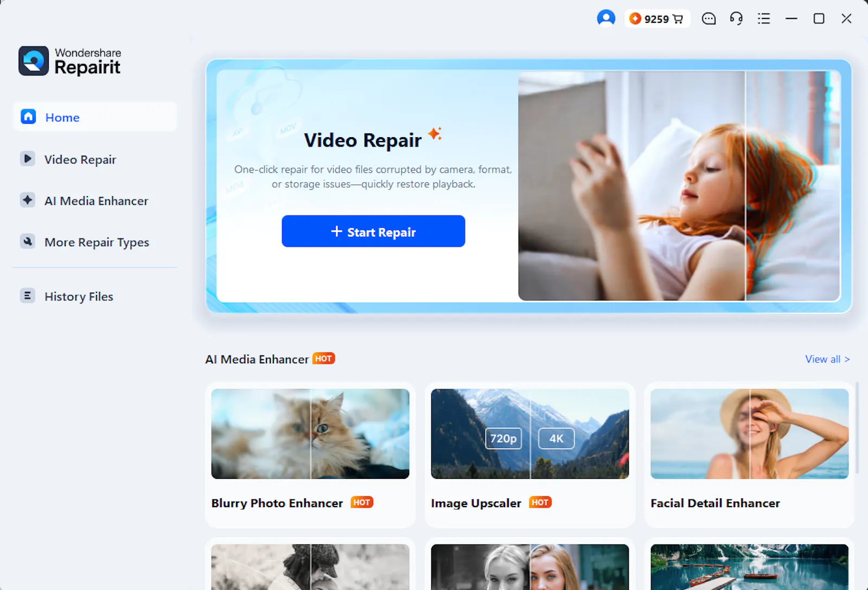Viewport: 868px width, 590px height.
Task: Minimize the Repairit window
Action: pos(792,19)
